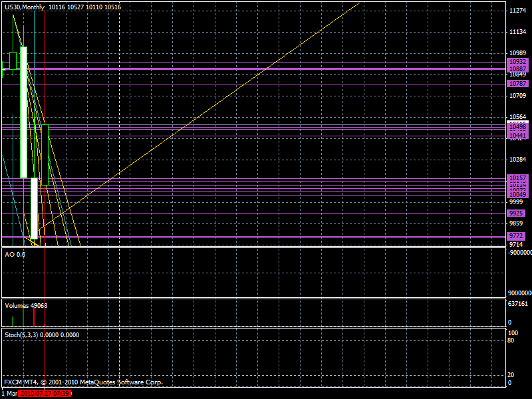Select the thick purple line at 10887
This screenshot has height=399, width=532.
coord(253,69)
